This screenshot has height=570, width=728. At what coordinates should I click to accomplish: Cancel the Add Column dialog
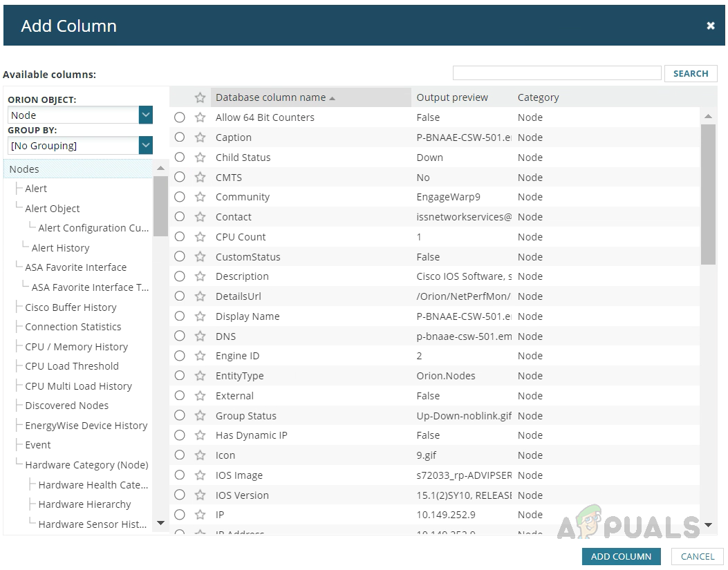[x=698, y=557]
